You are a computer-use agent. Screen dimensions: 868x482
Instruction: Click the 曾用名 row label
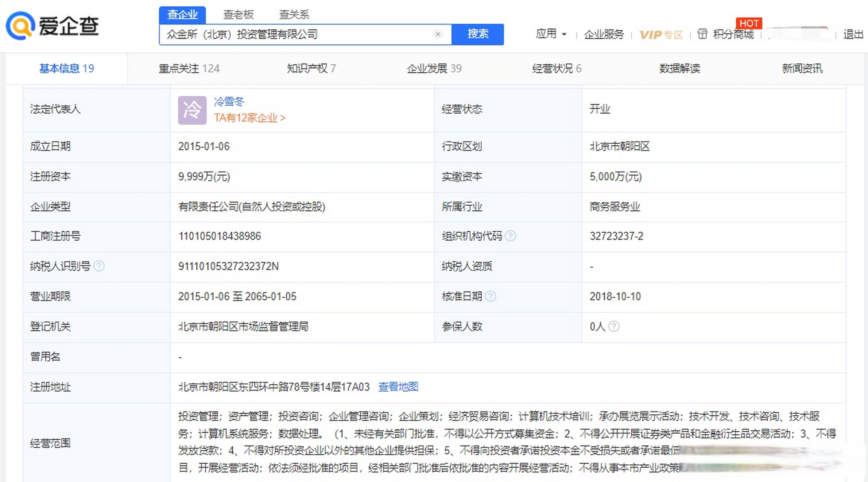pyautogui.click(x=45, y=357)
